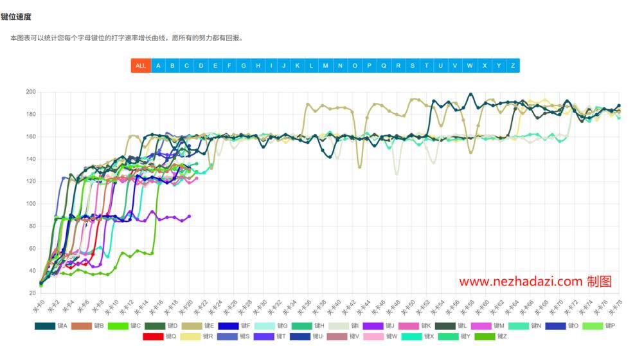Filter chart by letter A
The width and height of the screenshot is (644, 346).
click(x=158, y=66)
